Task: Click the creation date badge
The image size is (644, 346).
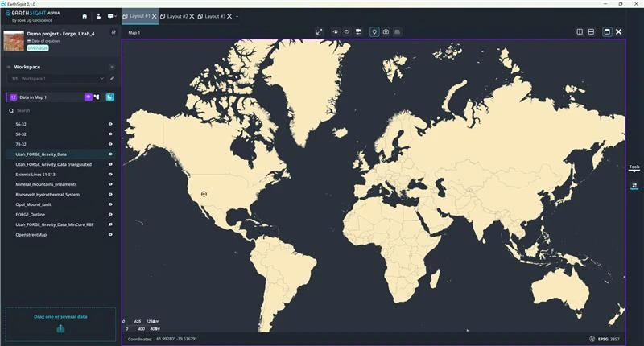Action: tap(38, 48)
